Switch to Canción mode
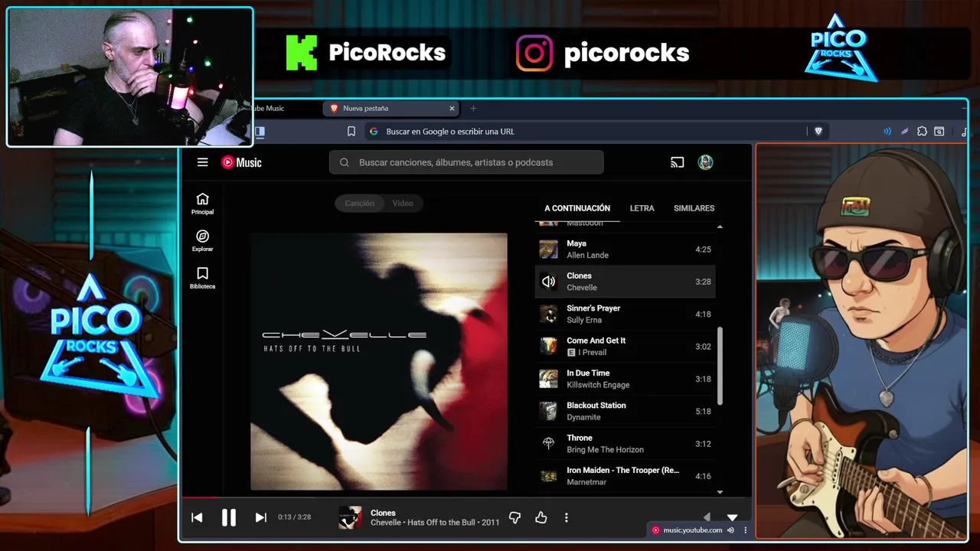Image resolution: width=980 pixels, height=551 pixels. [359, 203]
